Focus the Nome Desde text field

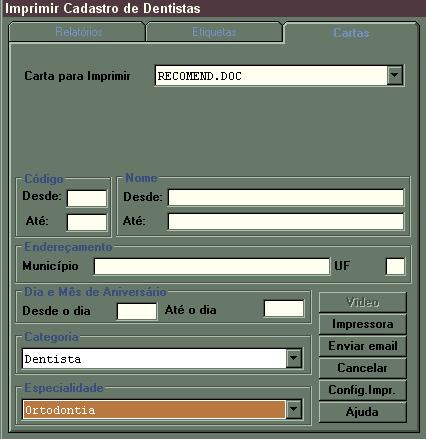click(x=286, y=197)
